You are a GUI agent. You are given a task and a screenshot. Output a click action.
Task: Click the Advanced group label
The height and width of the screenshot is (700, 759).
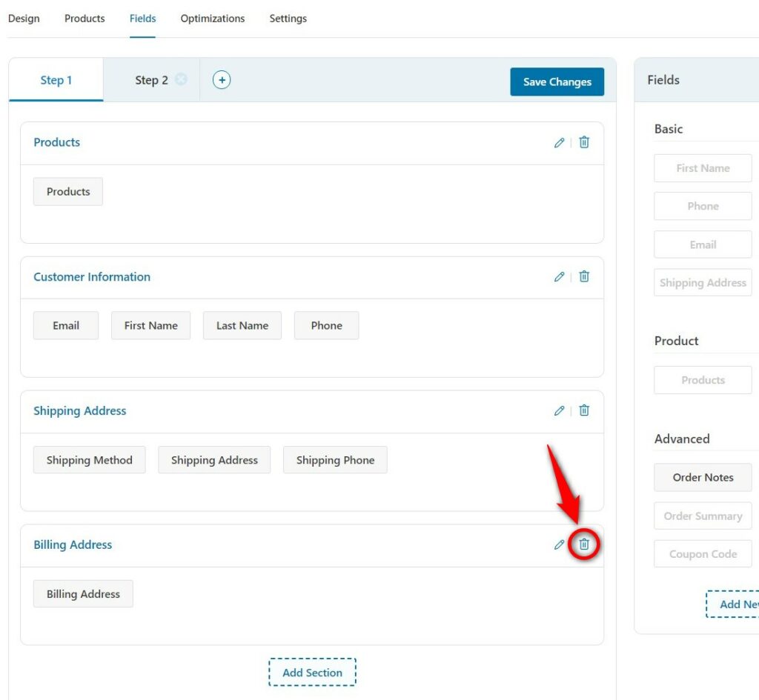(682, 439)
